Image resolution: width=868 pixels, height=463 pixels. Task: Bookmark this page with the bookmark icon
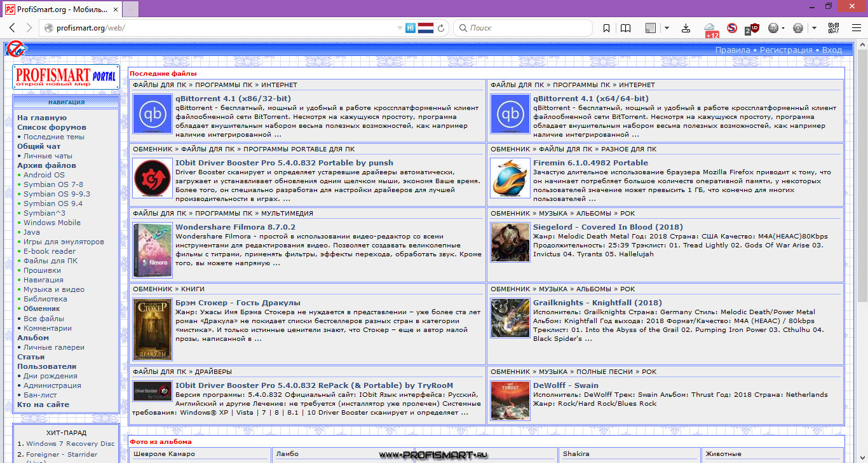coord(606,28)
